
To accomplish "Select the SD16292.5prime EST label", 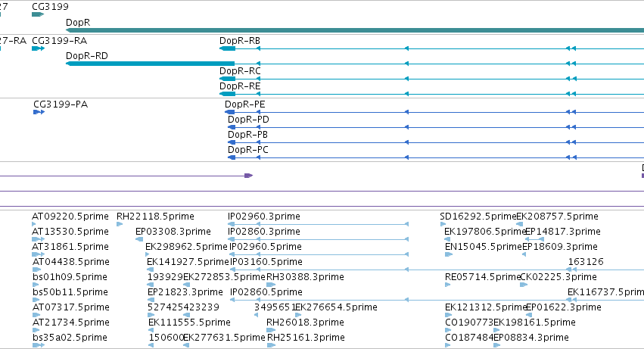I will 478,217.
